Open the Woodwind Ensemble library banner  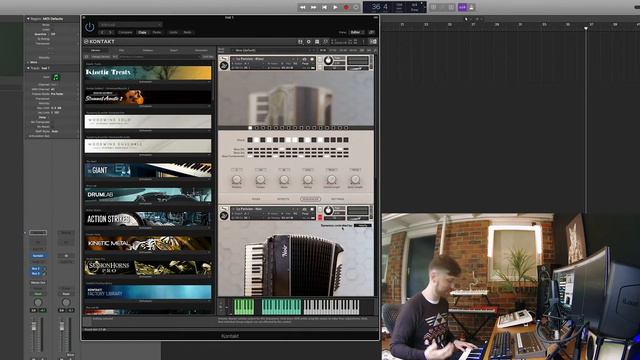coord(148,146)
